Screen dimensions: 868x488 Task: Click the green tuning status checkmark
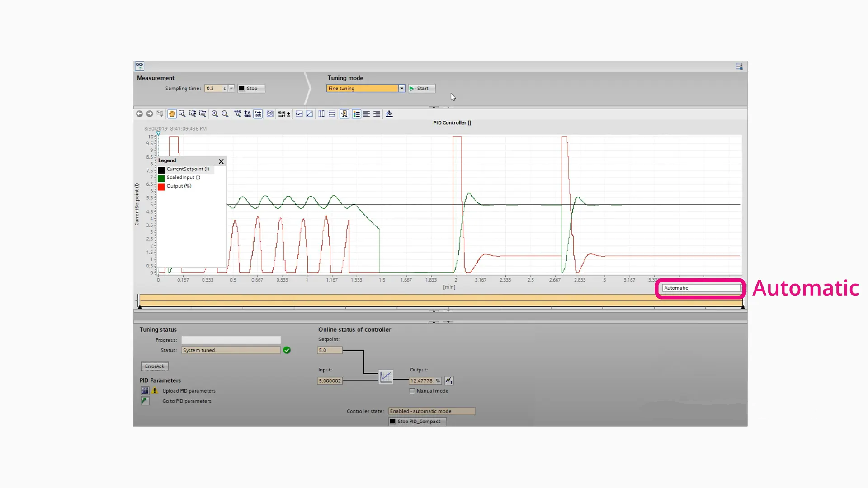point(287,350)
